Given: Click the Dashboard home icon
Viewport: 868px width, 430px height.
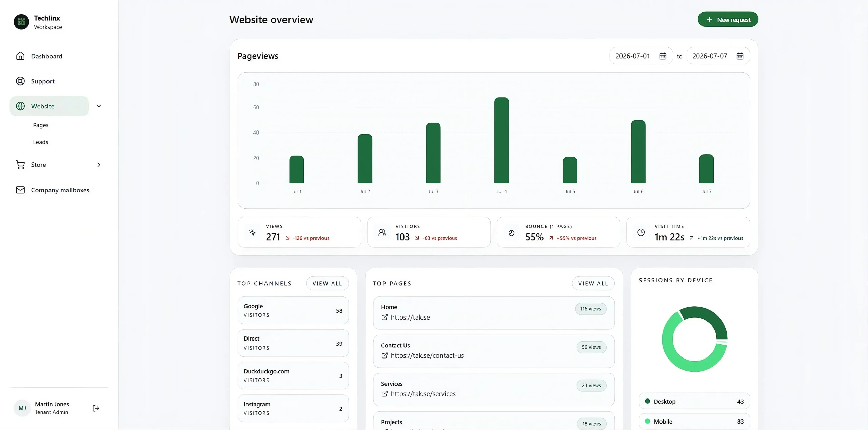Looking at the screenshot, I should [x=20, y=56].
